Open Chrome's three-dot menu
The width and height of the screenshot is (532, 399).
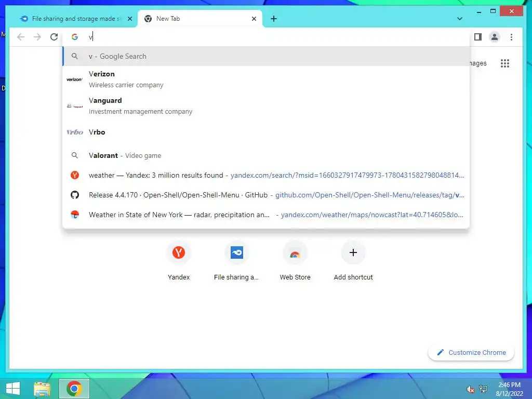tap(511, 37)
